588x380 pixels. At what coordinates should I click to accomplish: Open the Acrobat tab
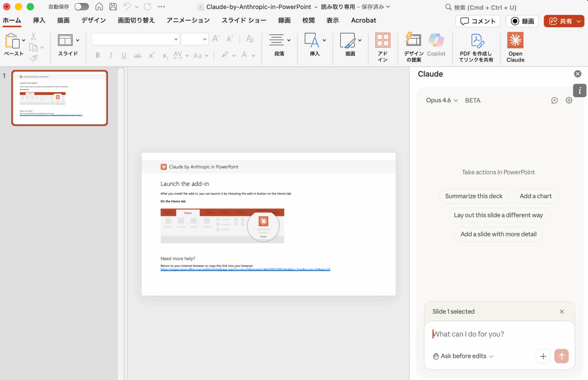(364, 20)
